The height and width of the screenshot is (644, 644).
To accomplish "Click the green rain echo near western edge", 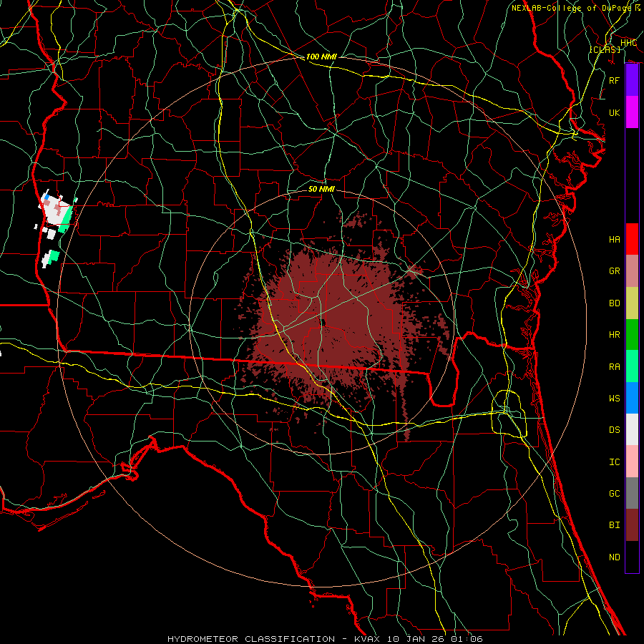I will point(65,219).
